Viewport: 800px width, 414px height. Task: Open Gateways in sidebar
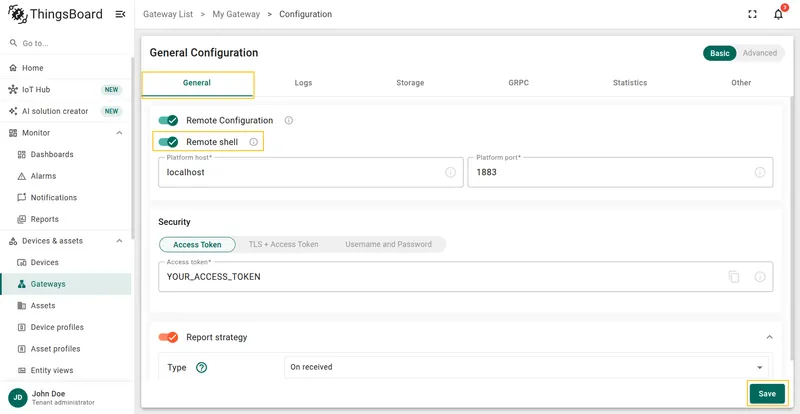[x=66, y=284]
